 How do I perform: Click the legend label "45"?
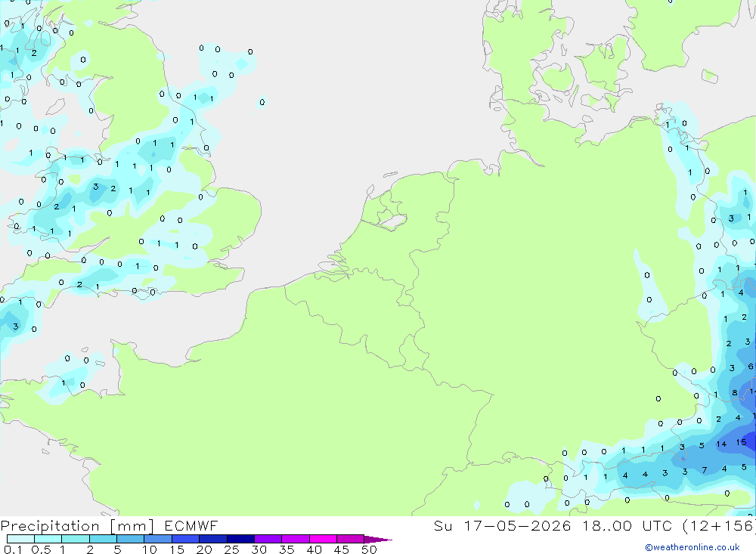(342, 549)
